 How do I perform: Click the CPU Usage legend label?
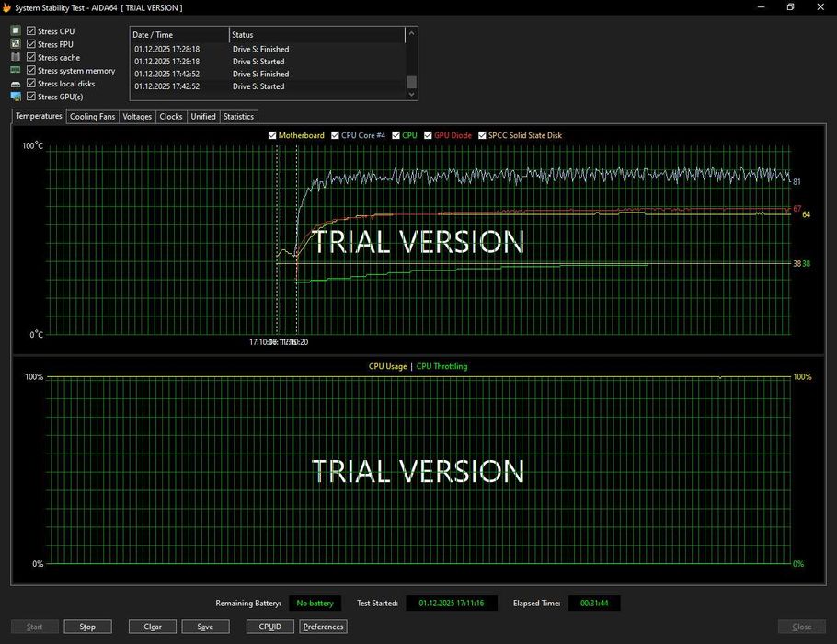tap(387, 366)
